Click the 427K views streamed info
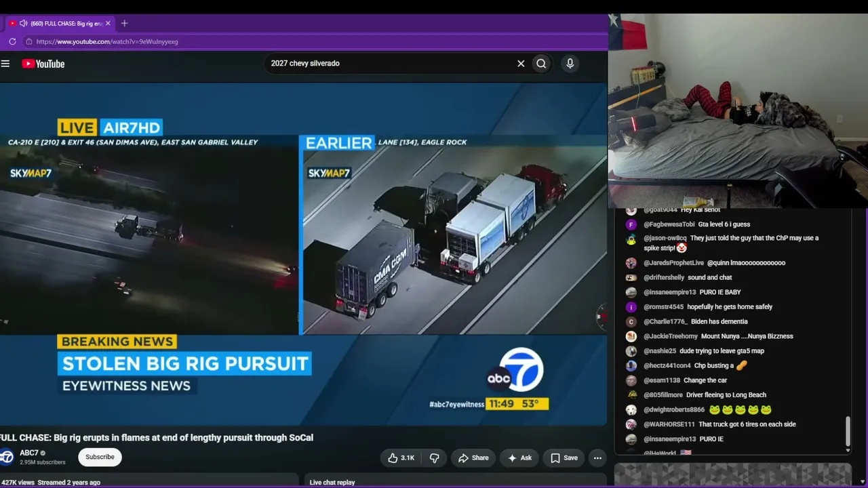Viewport: 868px width, 488px height. tap(51, 483)
